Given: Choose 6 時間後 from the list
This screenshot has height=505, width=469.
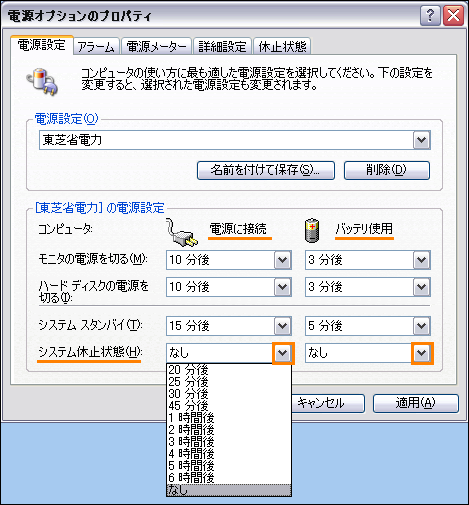Looking at the screenshot, I should tap(229, 478).
